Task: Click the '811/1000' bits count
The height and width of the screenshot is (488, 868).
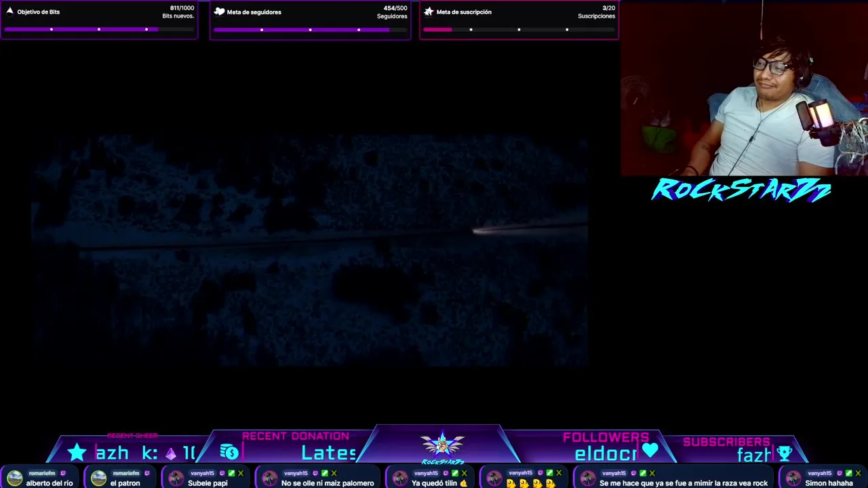Action: (x=182, y=8)
